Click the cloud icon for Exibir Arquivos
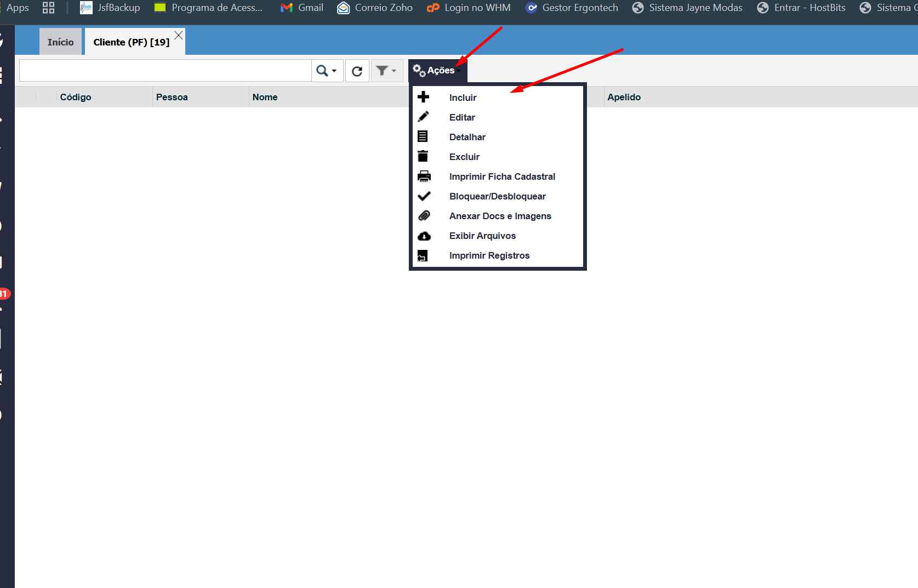918x588 pixels. click(x=424, y=236)
